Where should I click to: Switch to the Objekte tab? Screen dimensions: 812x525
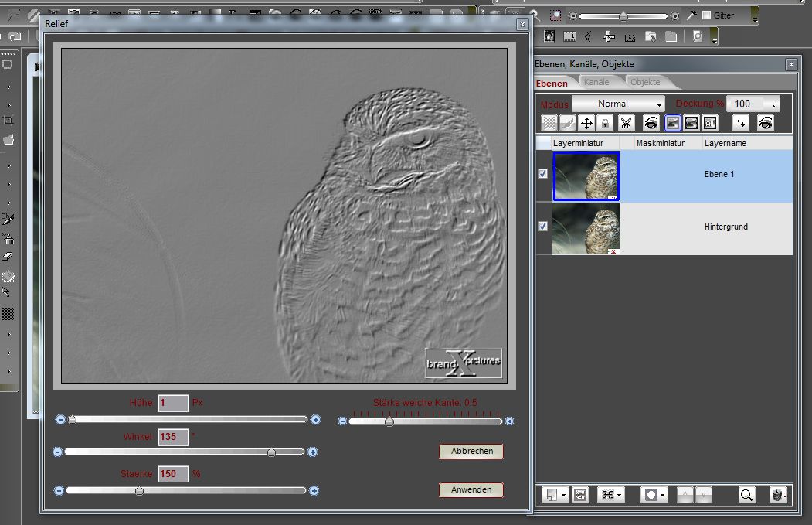pos(645,83)
